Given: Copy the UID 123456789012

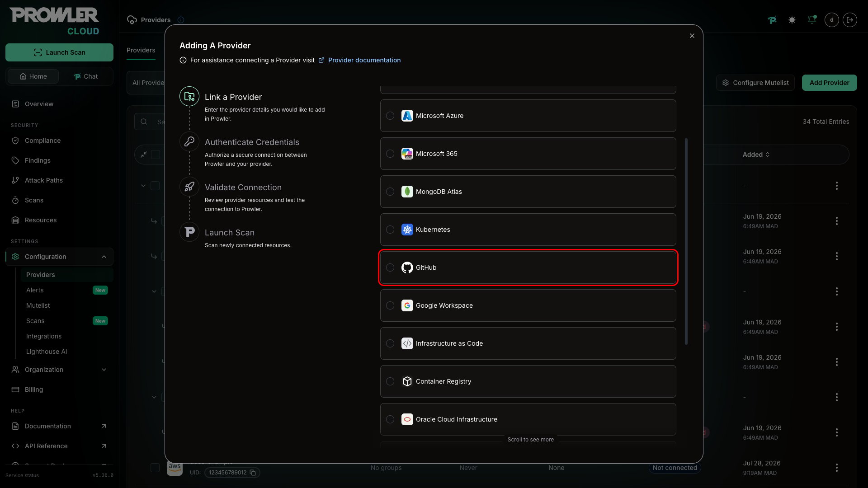Looking at the screenshot, I should point(253,473).
